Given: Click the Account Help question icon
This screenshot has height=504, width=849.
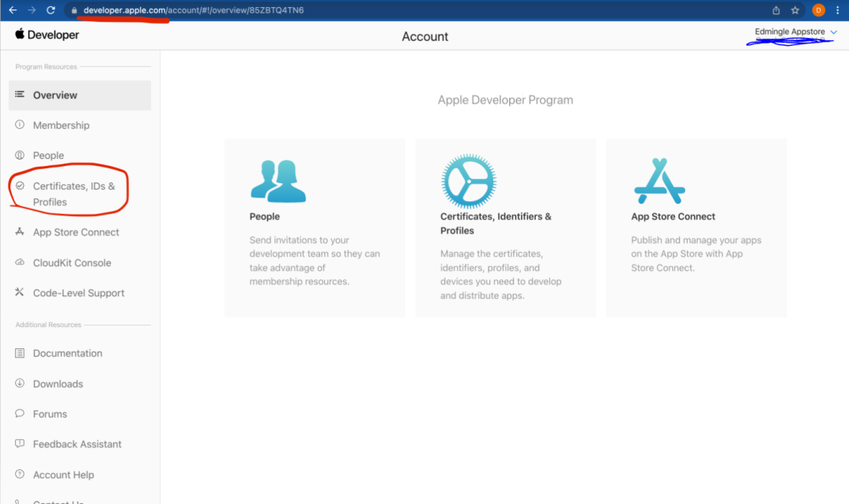Looking at the screenshot, I should 20,474.
